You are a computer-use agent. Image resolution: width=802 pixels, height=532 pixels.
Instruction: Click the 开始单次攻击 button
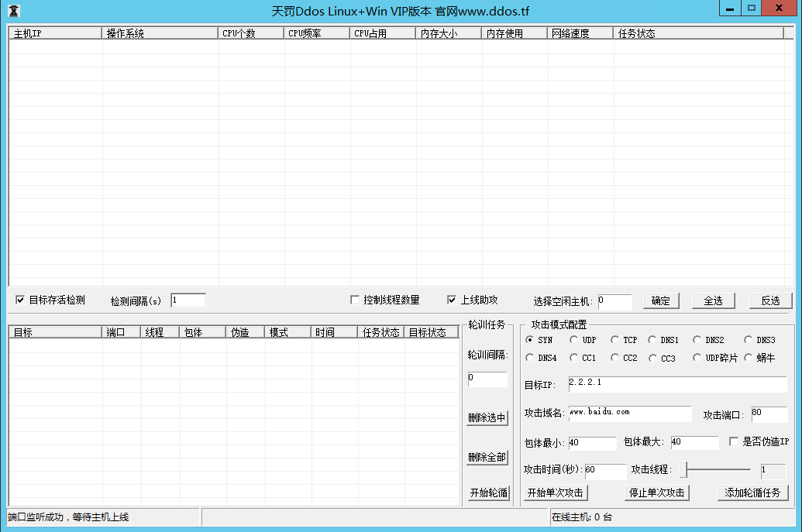click(x=556, y=493)
